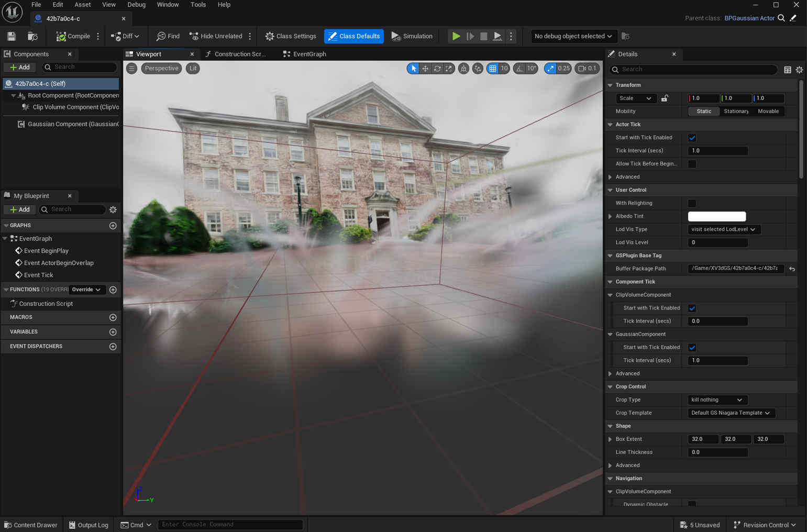Click the scale lock icon in Transform
The width and height of the screenshot is (807, 532).
point(665,98)
